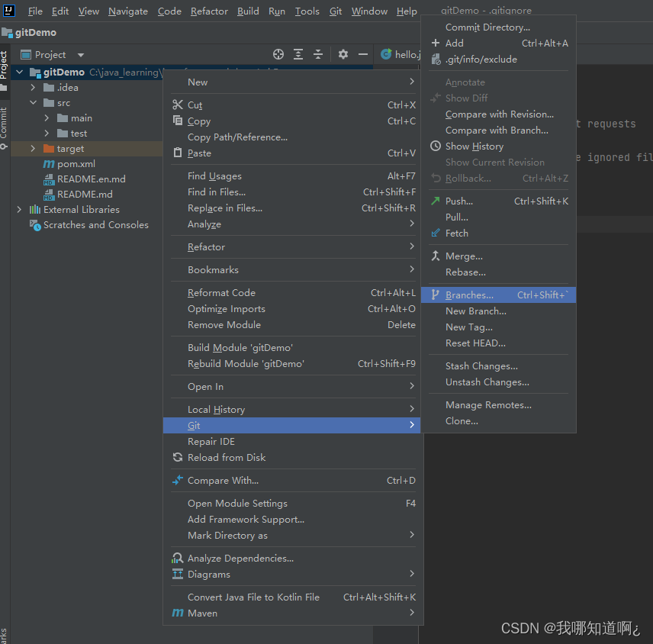653x644 pixels.
Task: Choose Clone... in Git submenu
Action: point(498,420)
